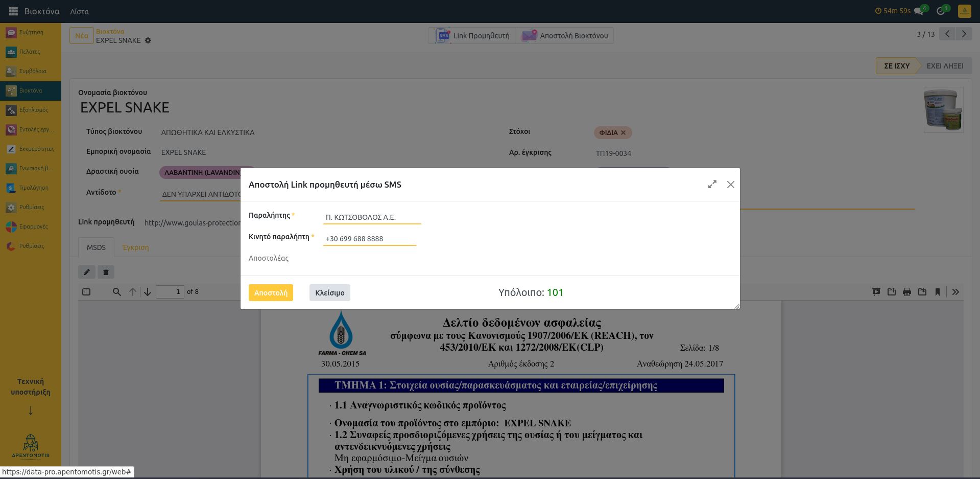Click the Κλείσιμο button
The width and height of the screenshot is (980, 479).
330,292
